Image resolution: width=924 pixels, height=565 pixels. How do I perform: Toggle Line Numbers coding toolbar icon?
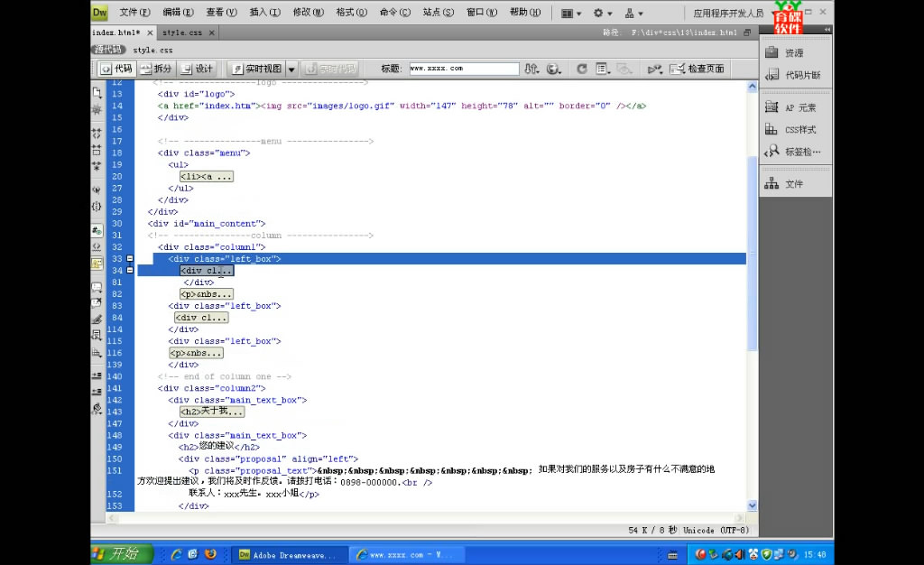97,230
